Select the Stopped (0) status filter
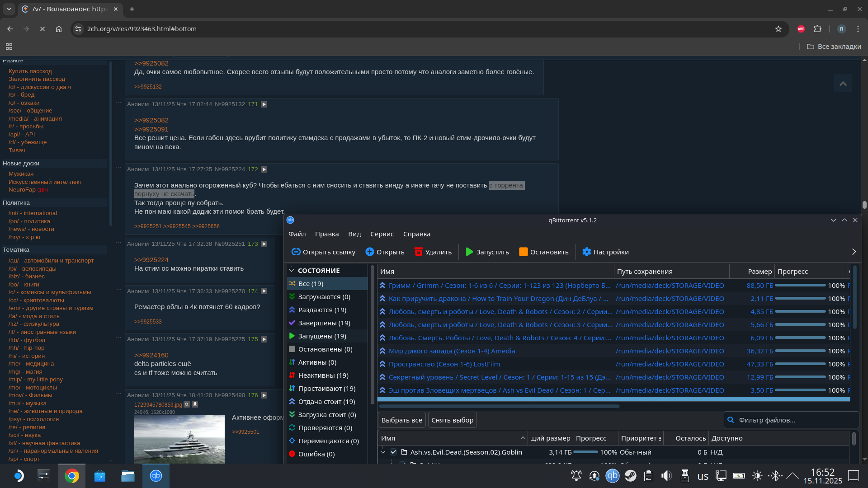The width and height of the screenshot is (868, 488). click(325, 349)
